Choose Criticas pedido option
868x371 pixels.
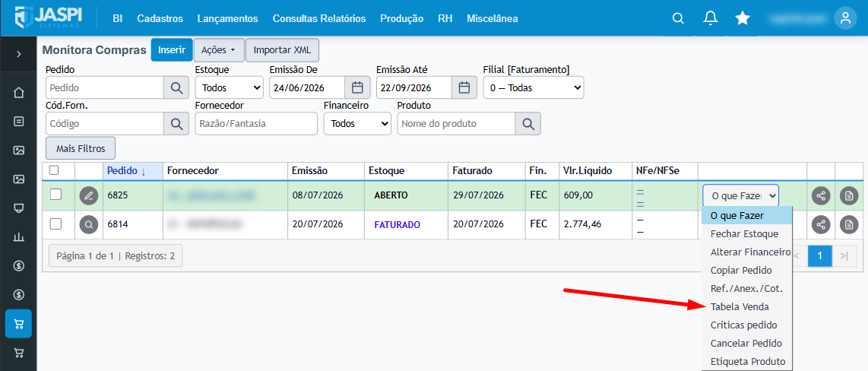pyautogui.click(x=746, y=325)
